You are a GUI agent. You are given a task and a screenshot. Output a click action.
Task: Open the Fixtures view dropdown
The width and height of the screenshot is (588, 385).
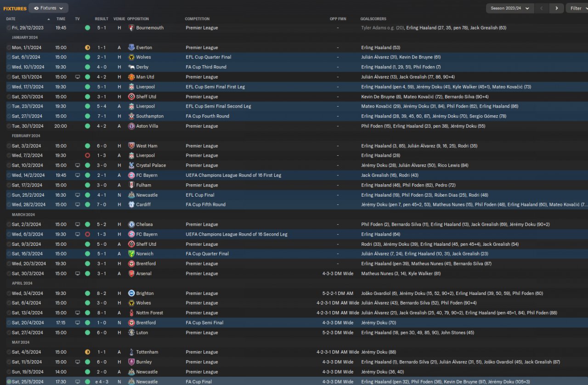point(48,8)
